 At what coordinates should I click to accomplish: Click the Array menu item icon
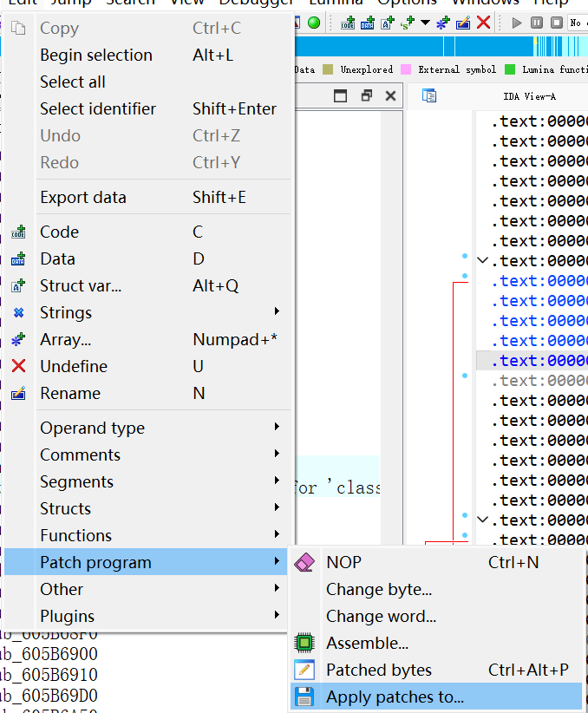pyautogui.click(x=18, y=339)
